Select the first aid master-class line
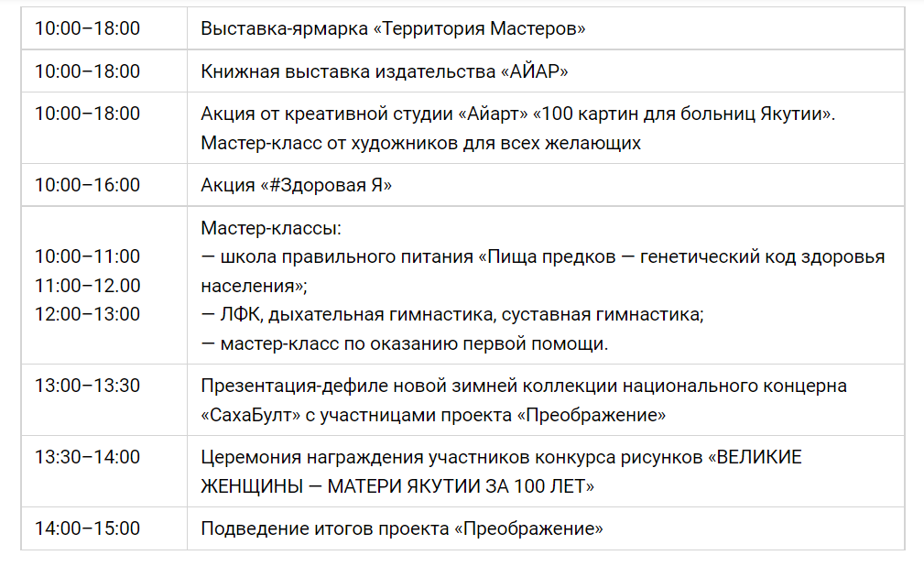The image size is (924, 566). [404, 343]
